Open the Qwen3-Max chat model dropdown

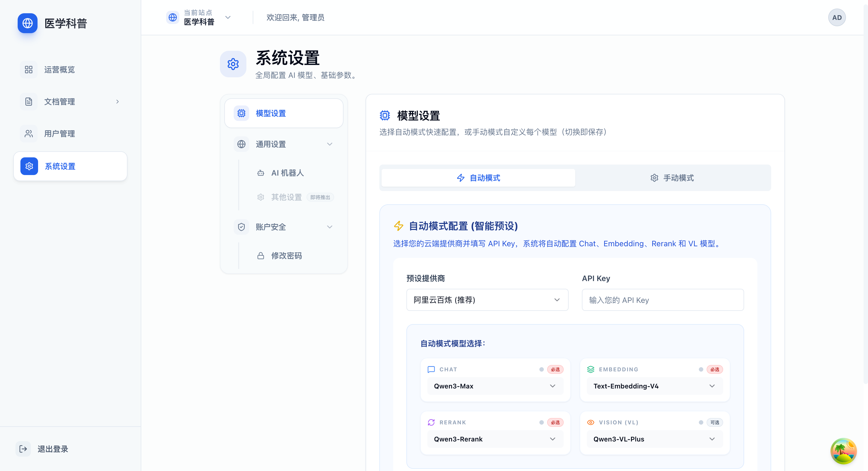(494, 386)
